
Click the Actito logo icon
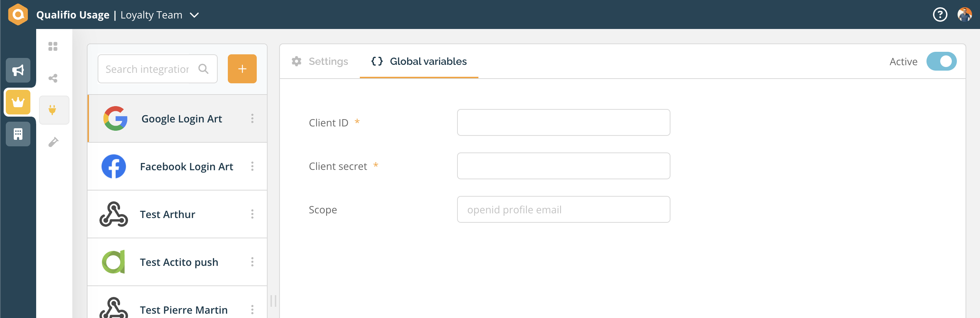(114, 262)
